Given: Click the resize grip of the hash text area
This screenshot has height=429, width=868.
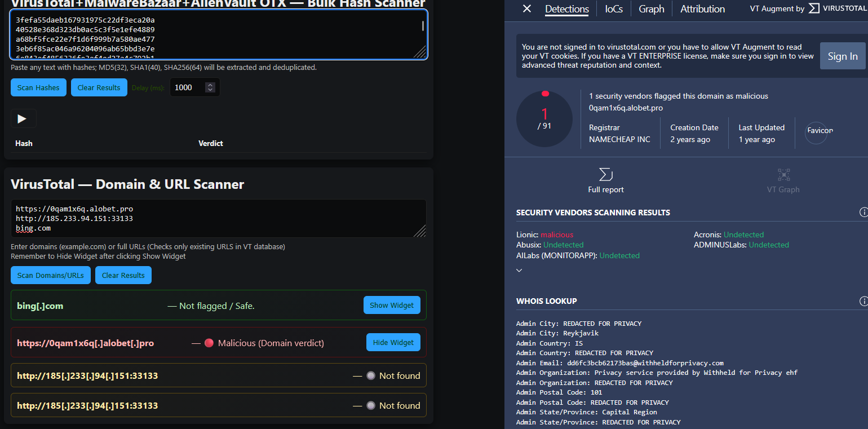Looking at the screenshot, I should click(420, 52).
